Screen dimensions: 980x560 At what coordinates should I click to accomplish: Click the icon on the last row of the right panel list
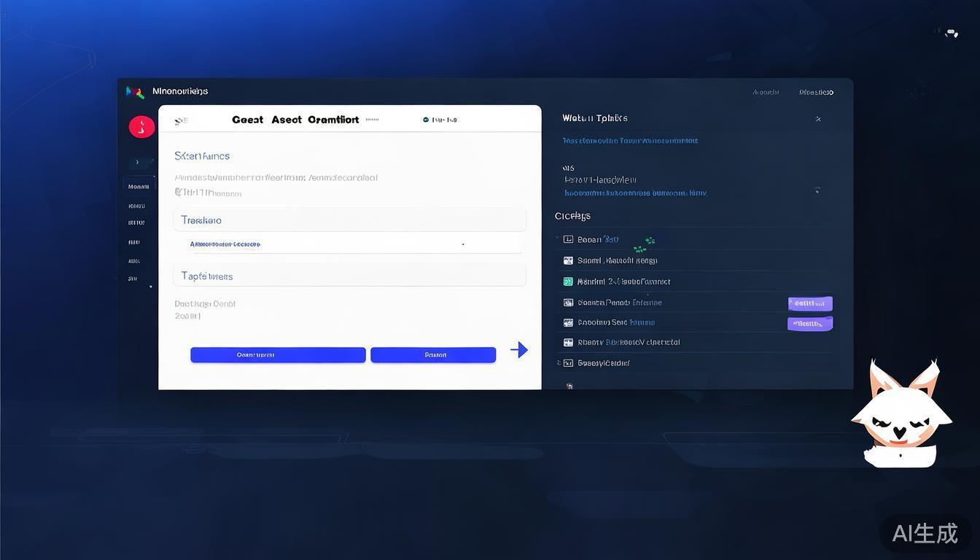[568, 362]
